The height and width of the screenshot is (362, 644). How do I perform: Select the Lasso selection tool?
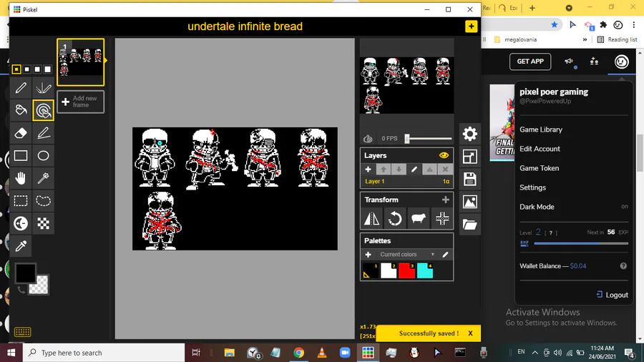[43, 201]
